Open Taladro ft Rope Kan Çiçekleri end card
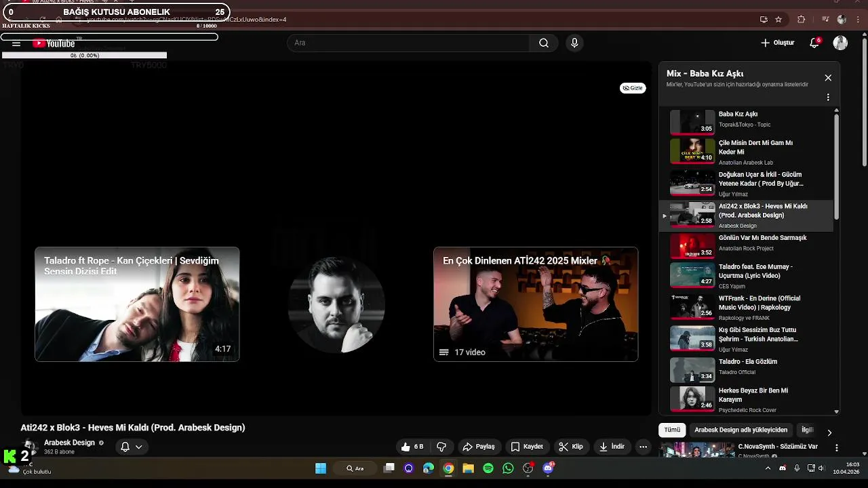Viewport: 868px width, 488px height. [137, 304]
